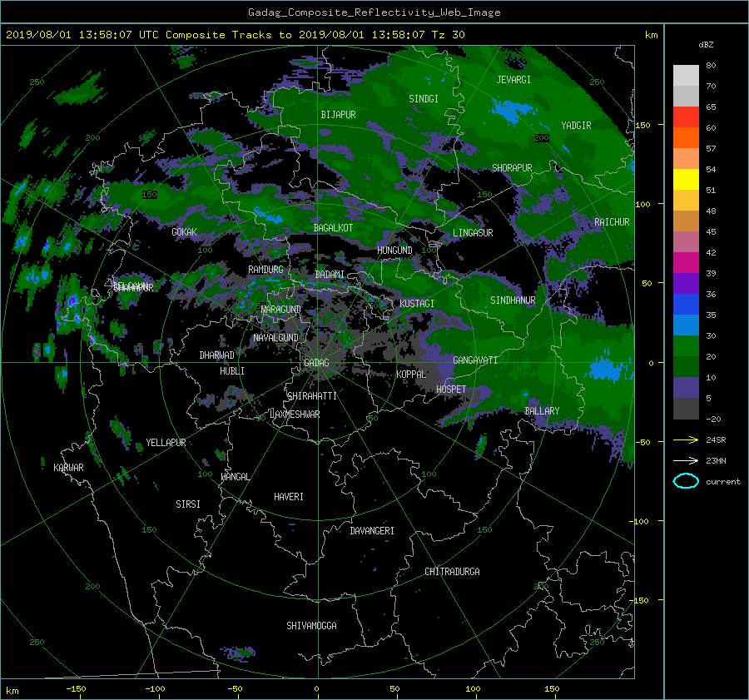Click the GANGAVATI city label
749x700 pixels.
[x=475, y=360]
